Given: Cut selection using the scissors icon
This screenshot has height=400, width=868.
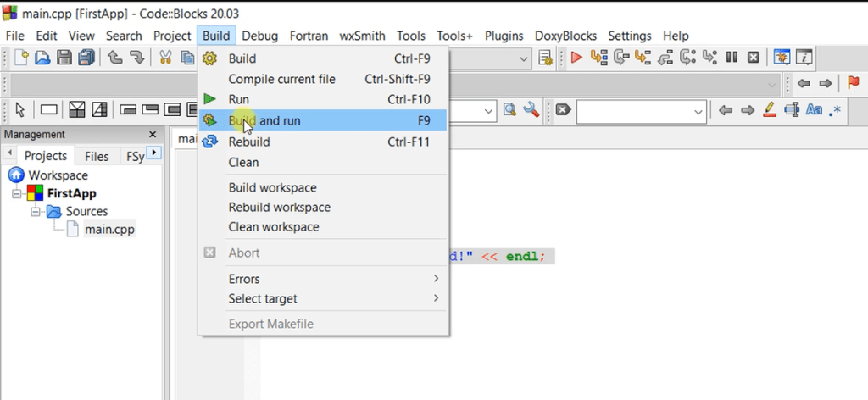Looking at the screenshot, I should point(165,58).
